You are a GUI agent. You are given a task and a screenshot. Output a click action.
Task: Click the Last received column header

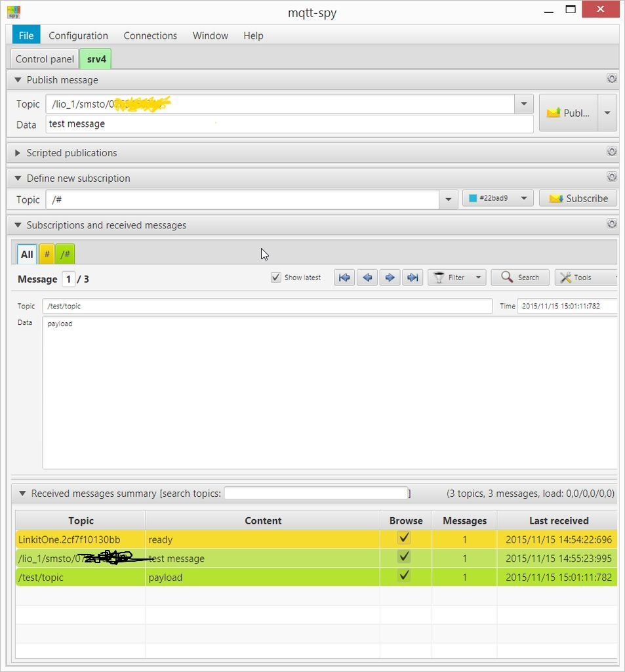click(558, 520)
